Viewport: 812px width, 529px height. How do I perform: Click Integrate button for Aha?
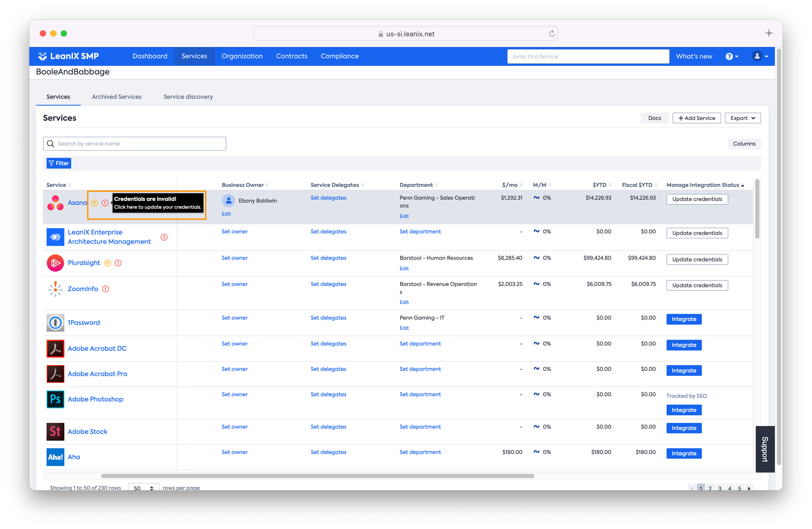point(684,453)
